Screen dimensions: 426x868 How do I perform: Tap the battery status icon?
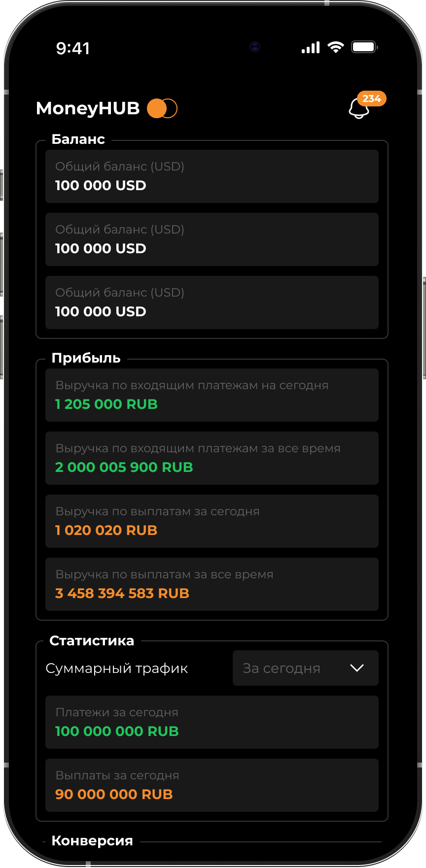pyautogui.click(x=364, y=47)
